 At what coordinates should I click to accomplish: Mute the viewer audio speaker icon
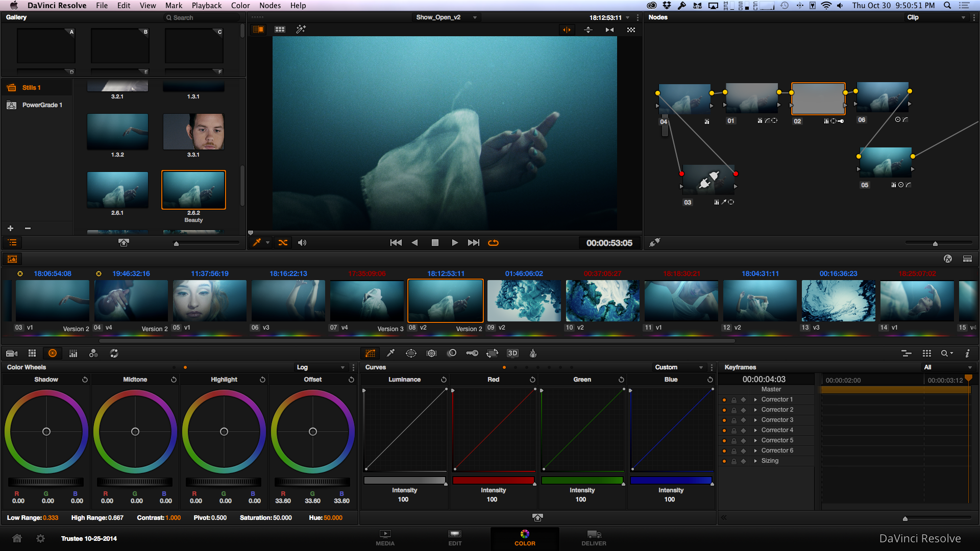[x=302, y=243]
